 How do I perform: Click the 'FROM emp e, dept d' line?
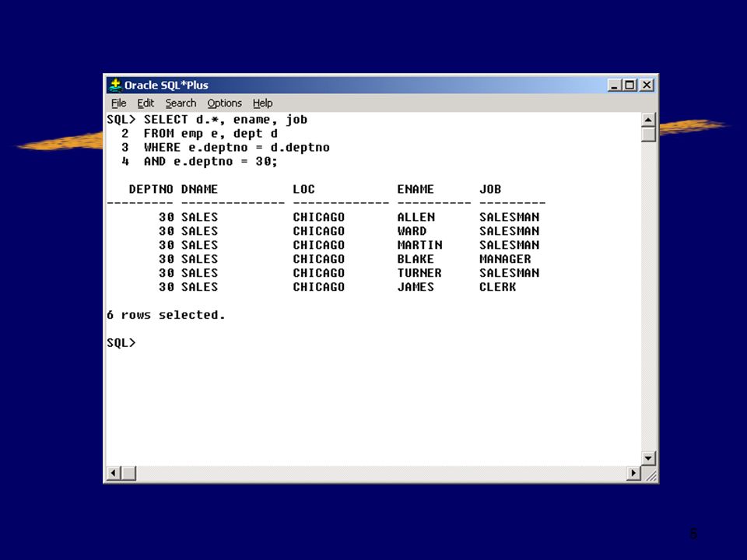pyautogui.click(x=211, y=133)
